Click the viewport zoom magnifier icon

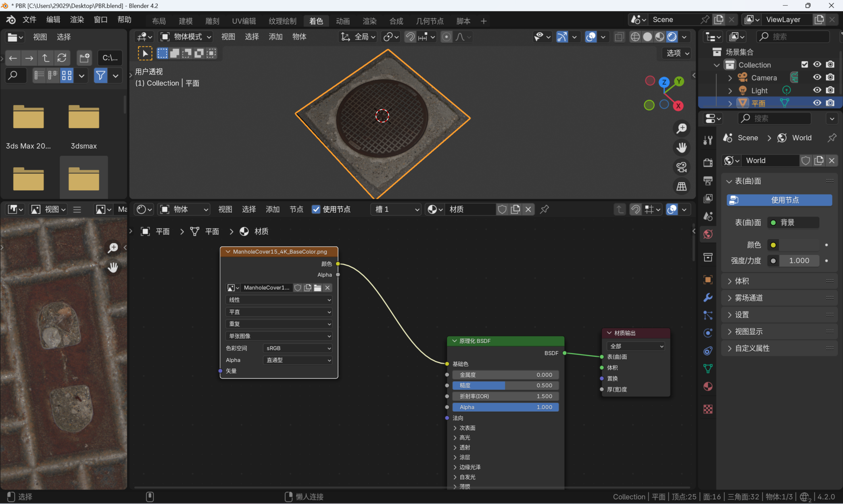(x=682, y=129)
